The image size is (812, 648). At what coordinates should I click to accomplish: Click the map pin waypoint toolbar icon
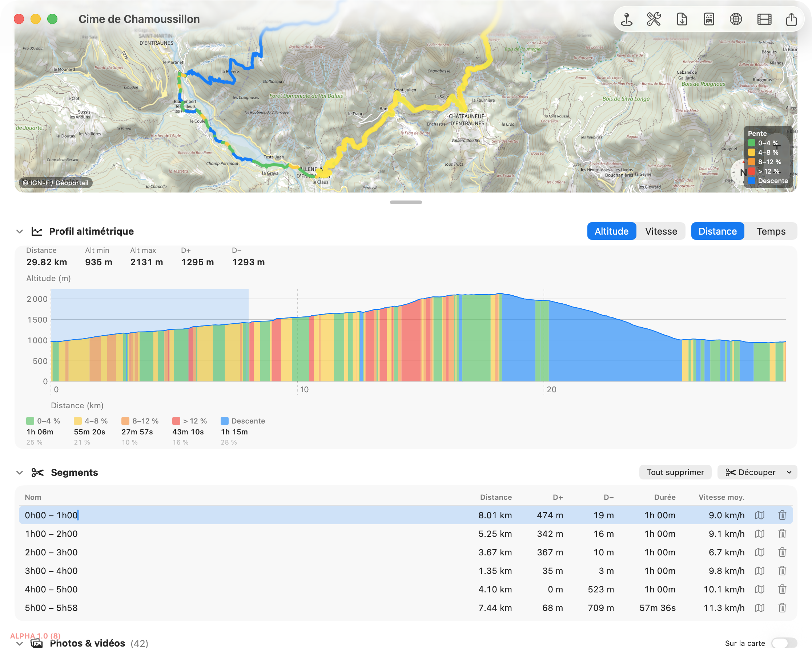627,19
